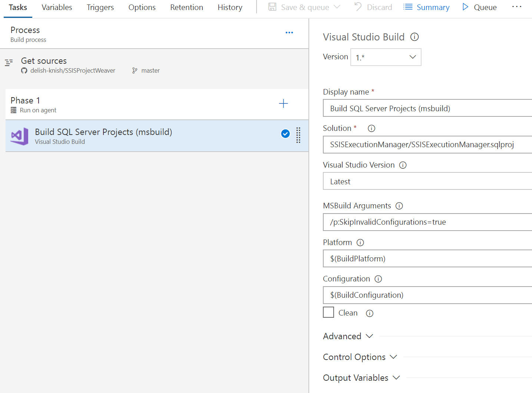Click the Visual Studio Build header info icon

(x=414, y=37)
